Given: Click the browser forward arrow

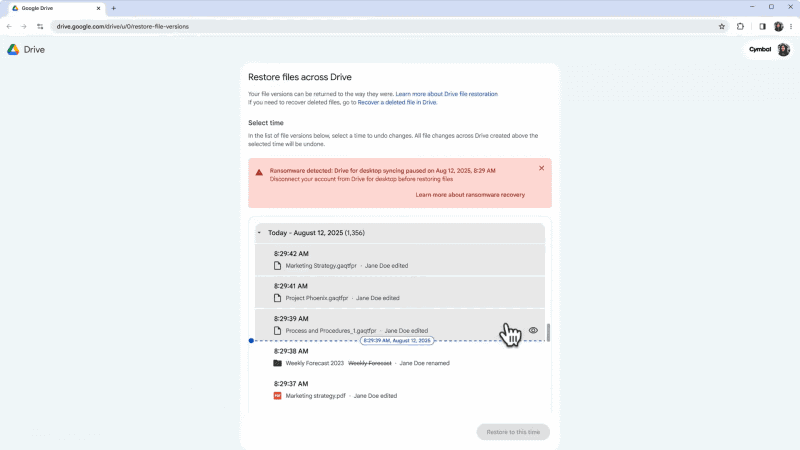Looking at the screenshot, I should click(x=23, y=27).
